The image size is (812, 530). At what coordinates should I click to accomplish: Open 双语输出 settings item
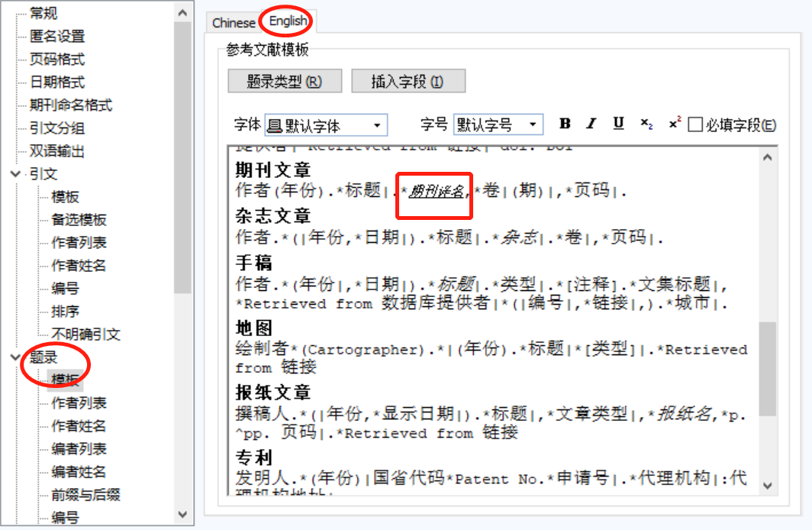[x=57, y=151]
